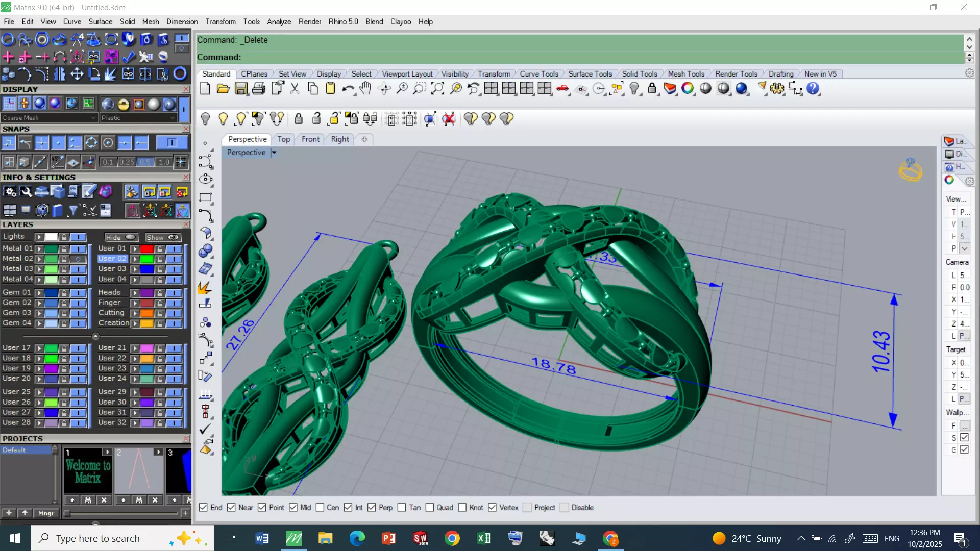Click the blue Help question mark icon
980x551 pixels.
(813, 89)
